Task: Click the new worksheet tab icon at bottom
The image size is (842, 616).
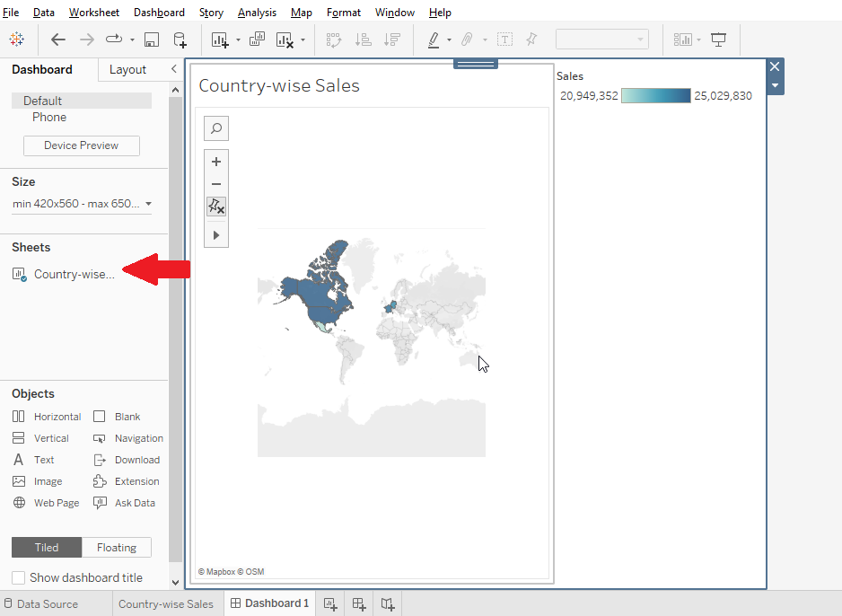Action: 330,604
